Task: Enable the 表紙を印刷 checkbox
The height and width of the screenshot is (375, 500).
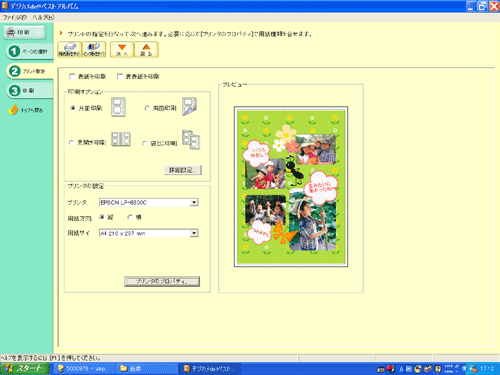Action: click(x=72, y=77)
